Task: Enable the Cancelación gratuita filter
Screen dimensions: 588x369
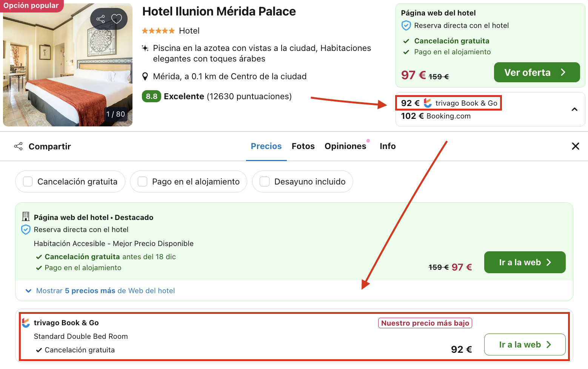Action: click(27, 181)
